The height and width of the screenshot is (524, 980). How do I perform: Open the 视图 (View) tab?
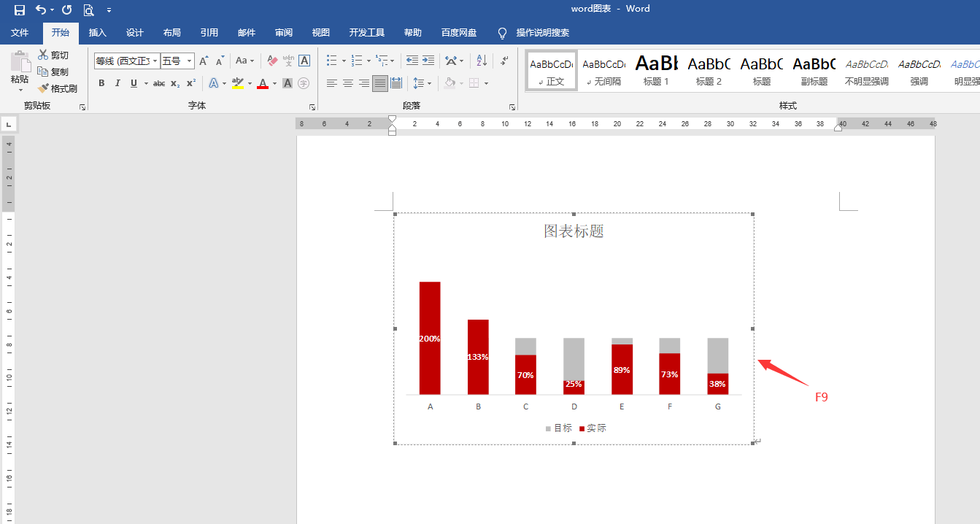(x=320, y=33)
